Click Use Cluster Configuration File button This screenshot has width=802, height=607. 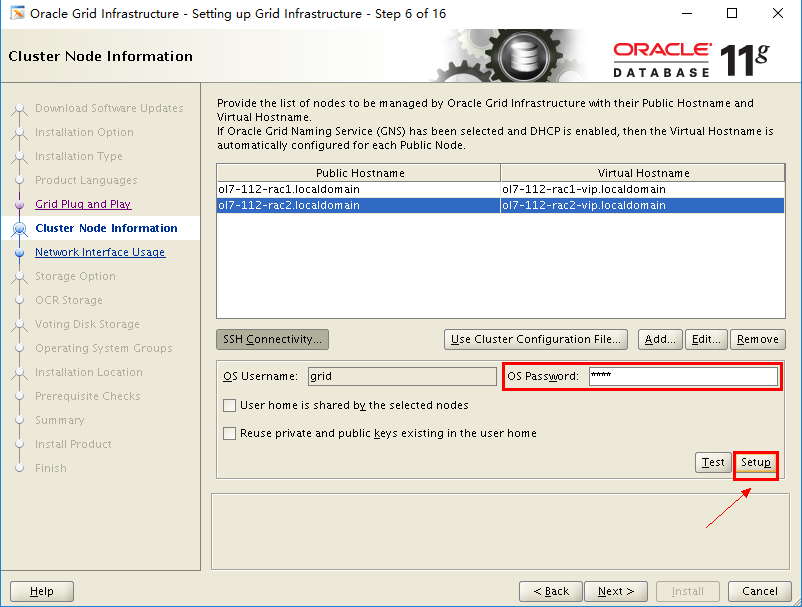tap(536, 340)
